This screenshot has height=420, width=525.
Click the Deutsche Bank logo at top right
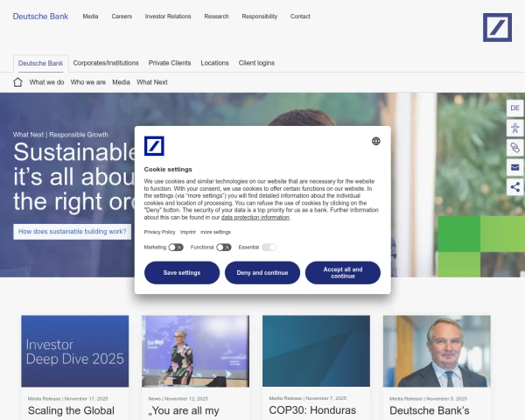pyautogui.click(x=497, y=27)
